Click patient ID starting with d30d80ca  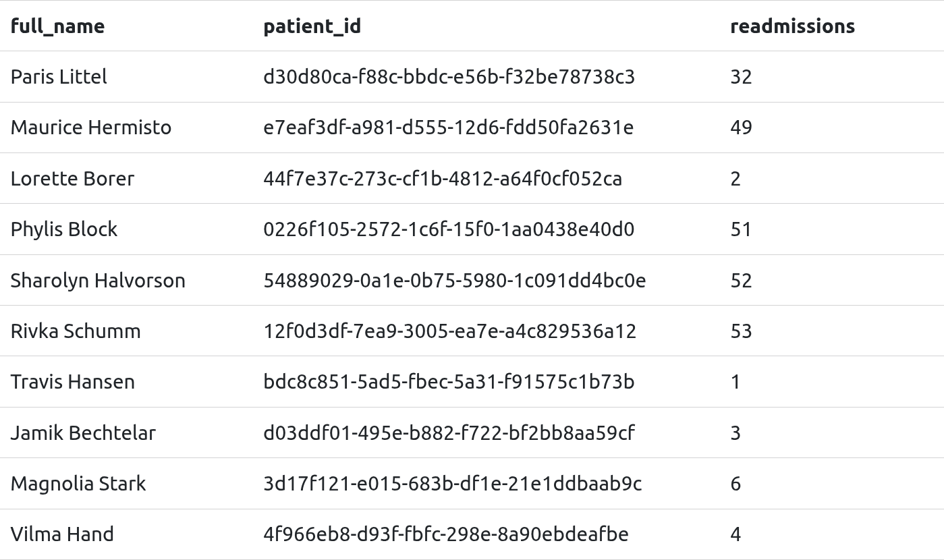449,77
